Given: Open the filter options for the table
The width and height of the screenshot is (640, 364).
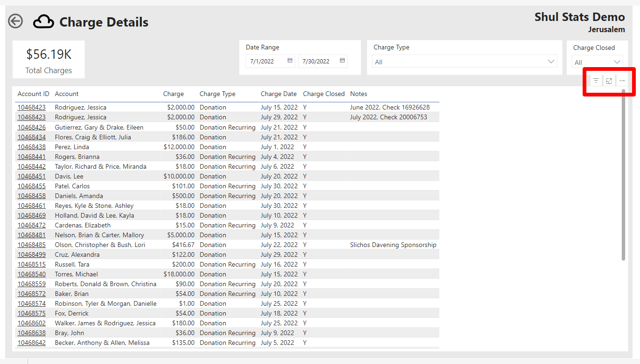Looking at the screenshot, I should coord(595,80).
